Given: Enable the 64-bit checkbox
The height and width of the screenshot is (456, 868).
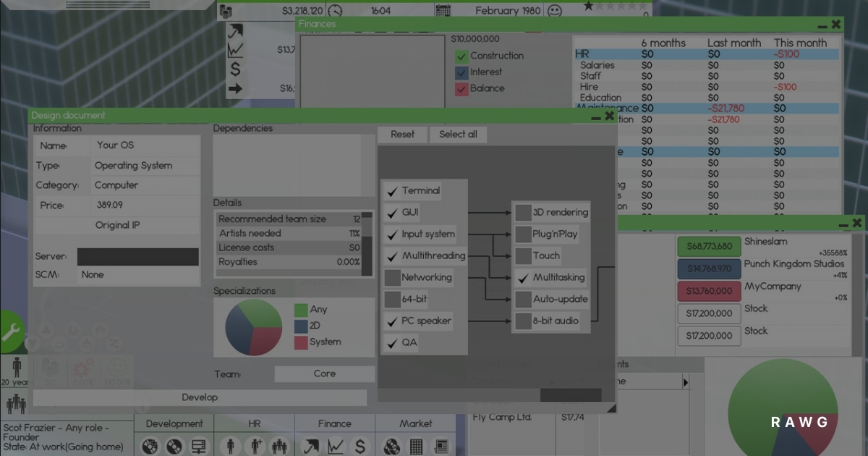Looking at the screenshot, I should pyautogui.click(x=393, y=299).
